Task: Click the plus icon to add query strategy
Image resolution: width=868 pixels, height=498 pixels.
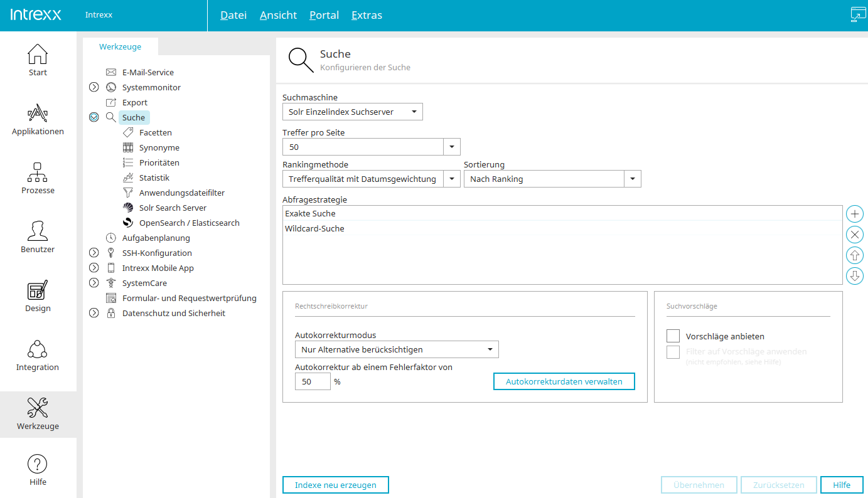Action: pyautogui.click(x=855, y=214)
